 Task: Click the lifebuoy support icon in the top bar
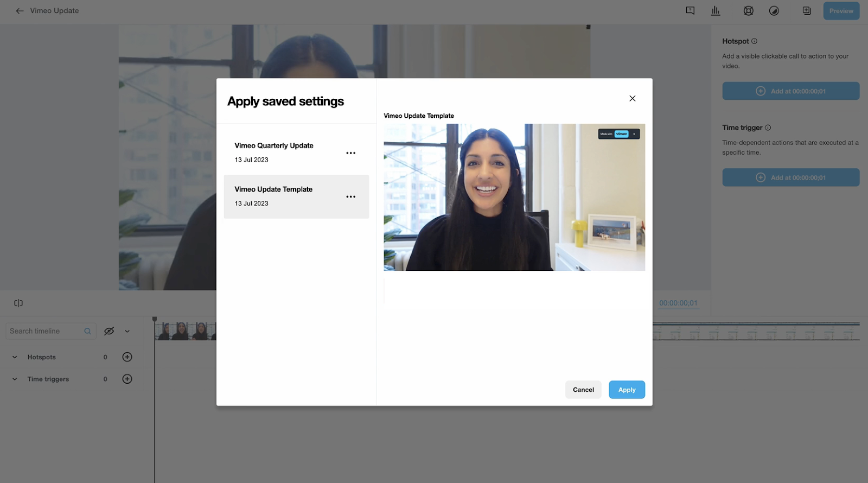749,11
